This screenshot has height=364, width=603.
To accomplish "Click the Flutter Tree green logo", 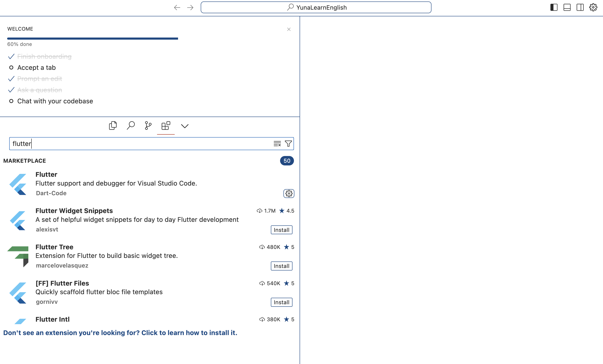I will point(18,257).
